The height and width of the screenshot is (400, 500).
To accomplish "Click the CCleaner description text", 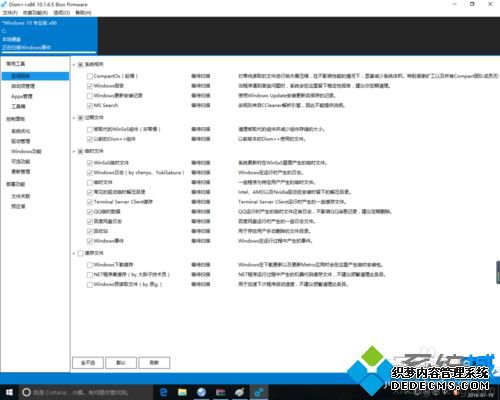I will 291,105.
